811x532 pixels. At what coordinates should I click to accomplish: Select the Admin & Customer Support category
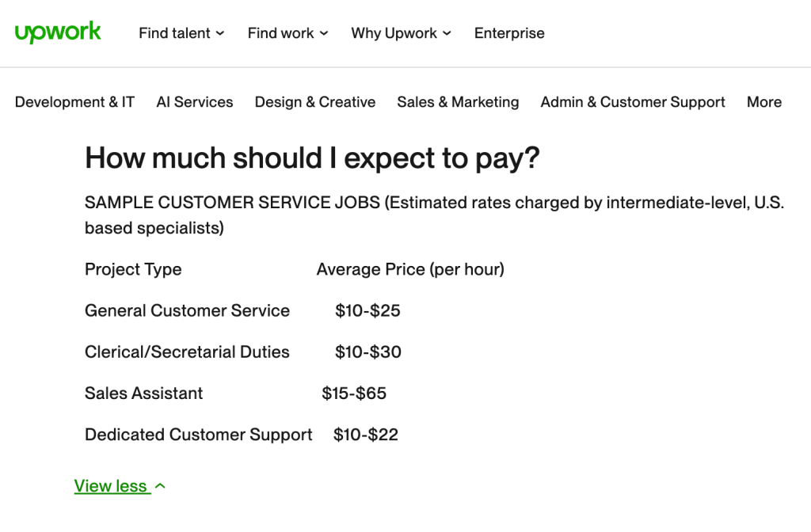[633, 102]
